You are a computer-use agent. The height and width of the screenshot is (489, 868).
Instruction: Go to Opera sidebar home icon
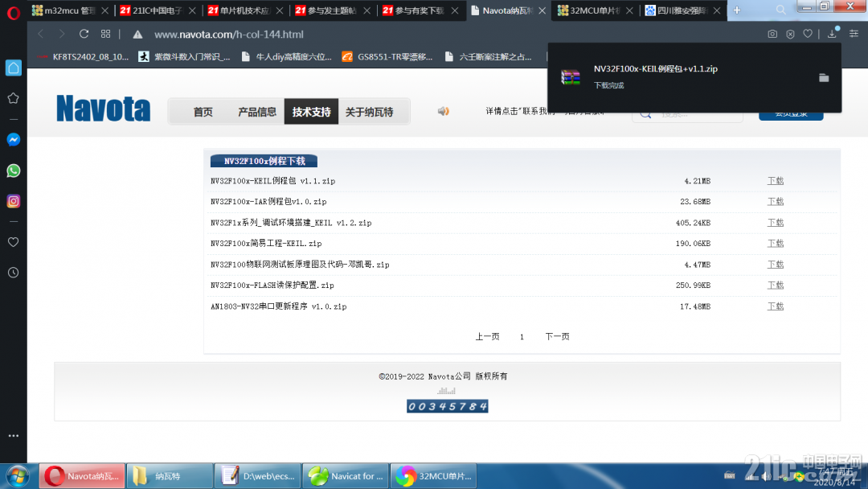14,68
